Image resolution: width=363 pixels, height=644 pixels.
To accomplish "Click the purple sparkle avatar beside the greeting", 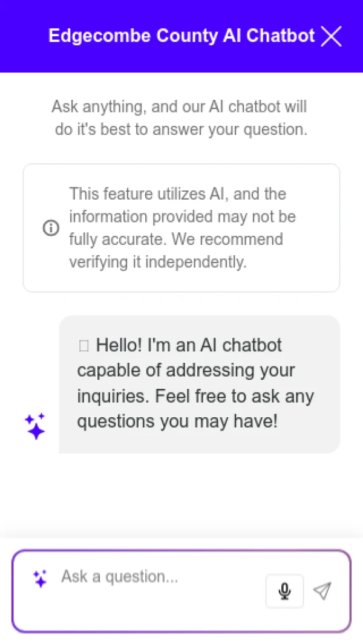I will coord(35,426).
